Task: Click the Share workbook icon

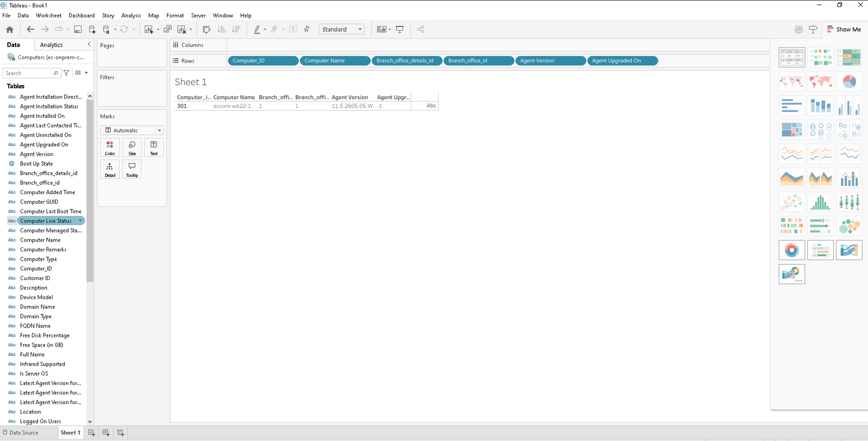Action: pyautogui.click(x=421, y=30)
